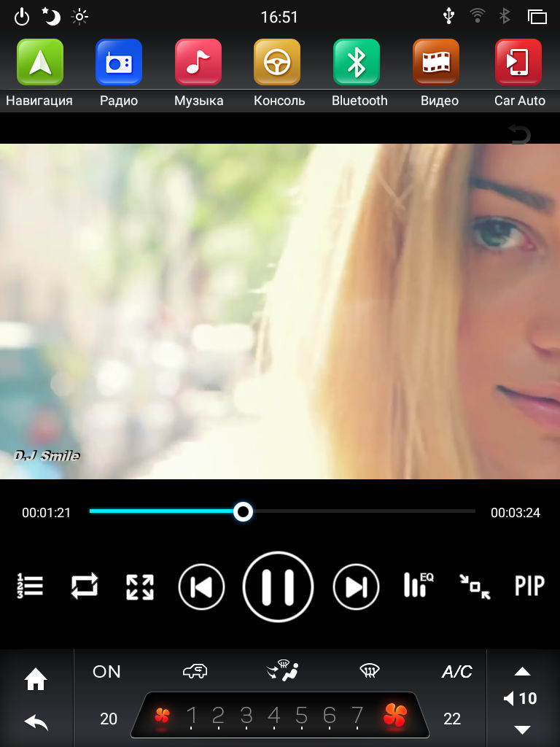
Task: Click the back arrow above the video
Action: pos(519,134)
